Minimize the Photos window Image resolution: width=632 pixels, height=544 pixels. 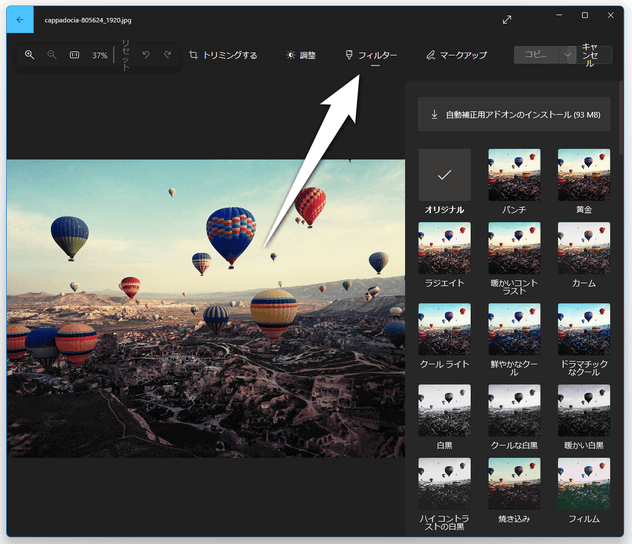click(559, 15)
